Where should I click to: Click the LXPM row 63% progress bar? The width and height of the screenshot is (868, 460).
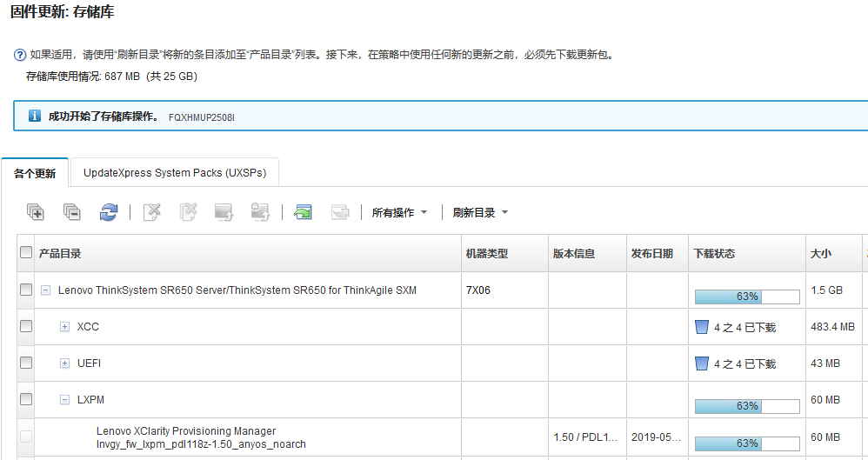pos(747,406)
